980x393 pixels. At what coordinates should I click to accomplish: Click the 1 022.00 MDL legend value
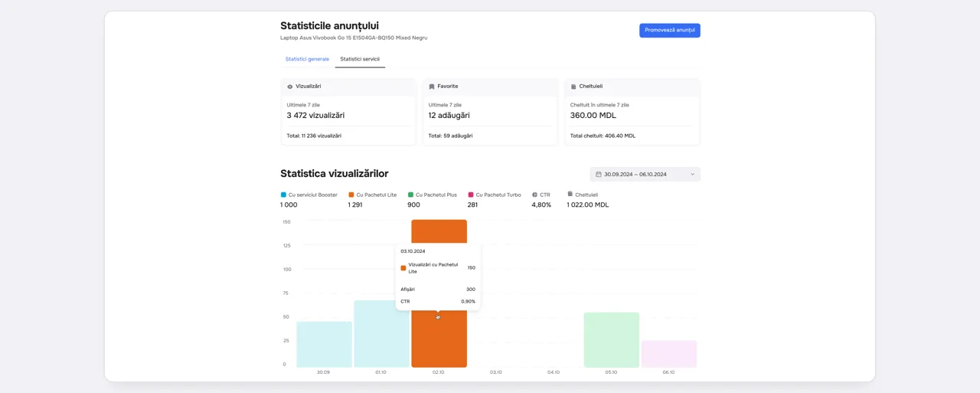(x=587, y=205)
